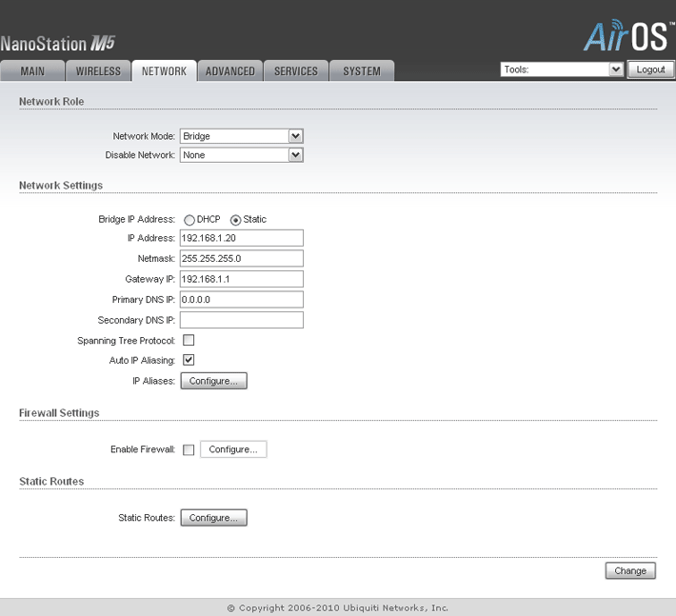Open the SERVICES tab
676x616 pixels.
tap(296, 71)
